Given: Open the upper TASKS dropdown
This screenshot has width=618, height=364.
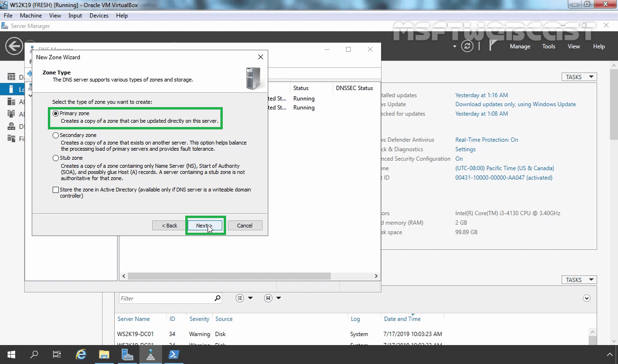Looking at the screenshot, I should pos(579,77).
